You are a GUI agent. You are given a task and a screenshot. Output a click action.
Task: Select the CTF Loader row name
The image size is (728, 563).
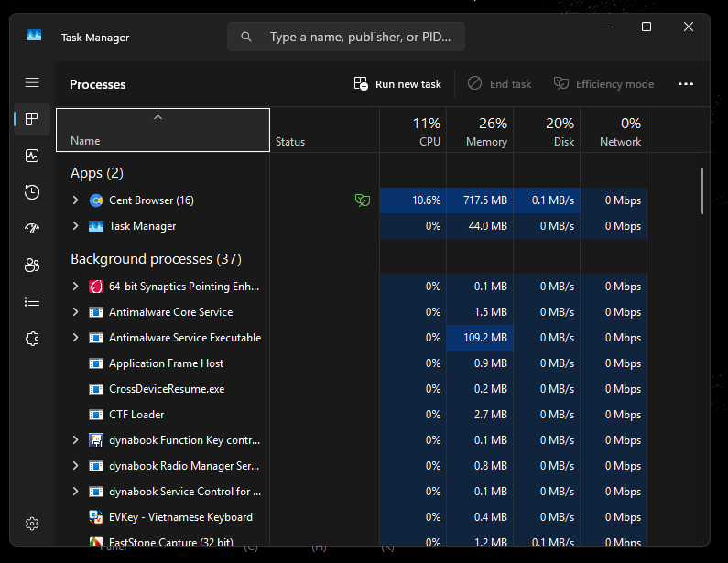pyautogui.click(x=136, y=415)
